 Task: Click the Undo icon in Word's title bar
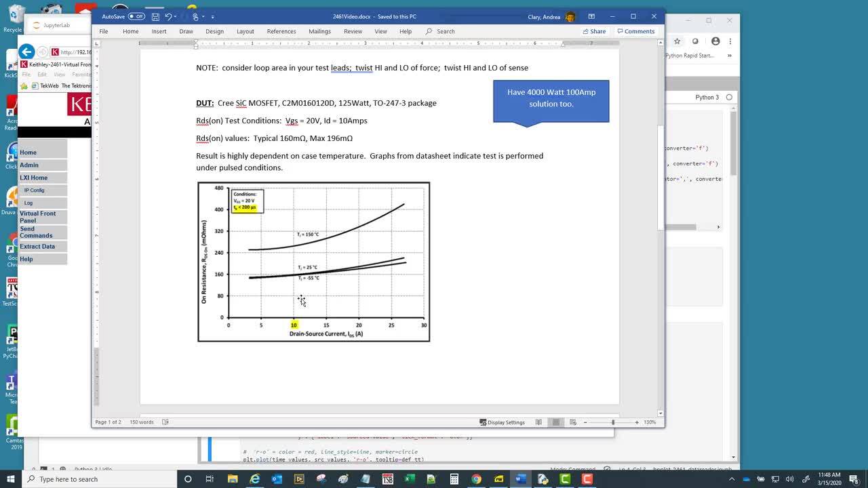[x=169, y=16]
